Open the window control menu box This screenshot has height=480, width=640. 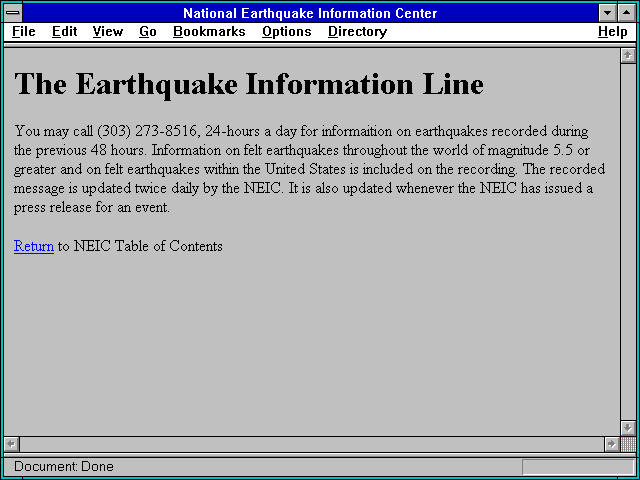click(x=13, y=13)
